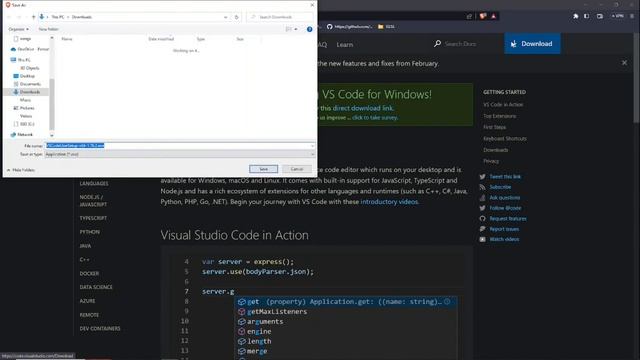Dismiss the February update banner
This screenshot has width=640, height=360.
click(624, 63)
